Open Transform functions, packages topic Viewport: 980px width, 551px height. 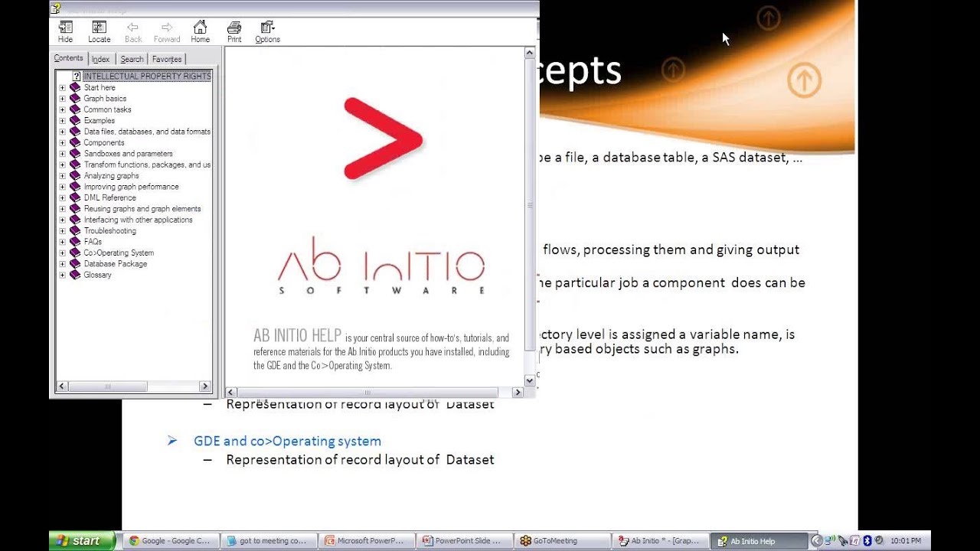(146, 165)
